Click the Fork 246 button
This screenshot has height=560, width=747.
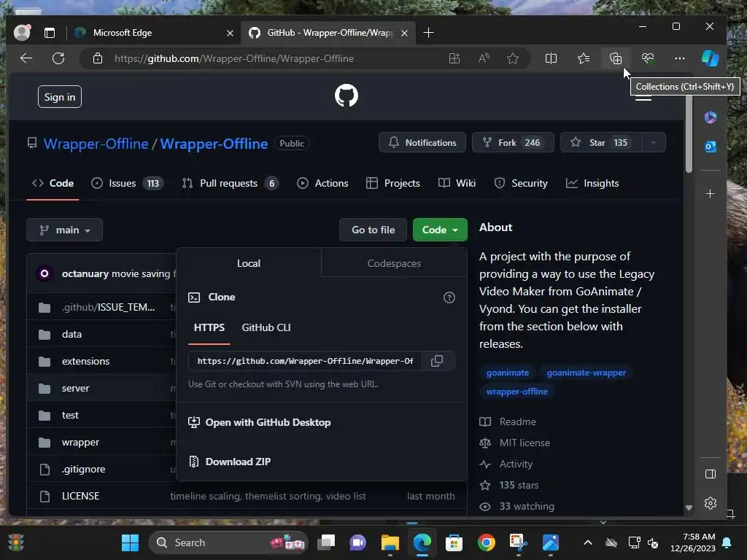[x=513, y=143]
